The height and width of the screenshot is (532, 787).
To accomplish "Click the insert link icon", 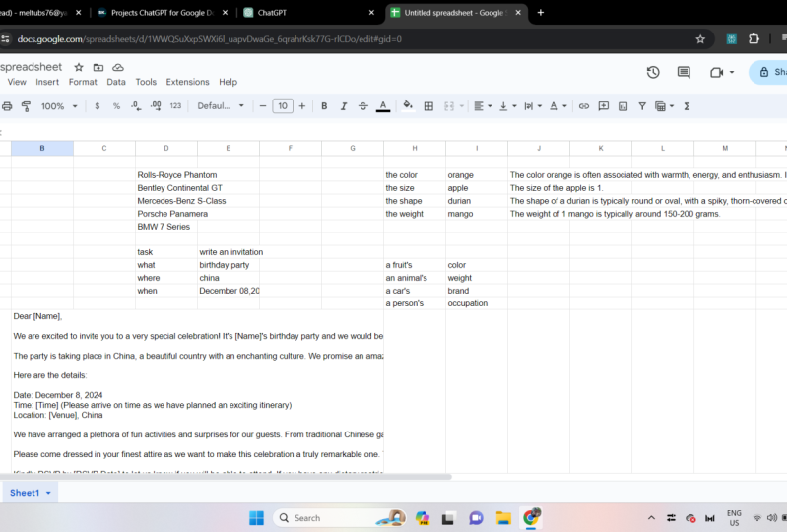I will pos(584,106).
